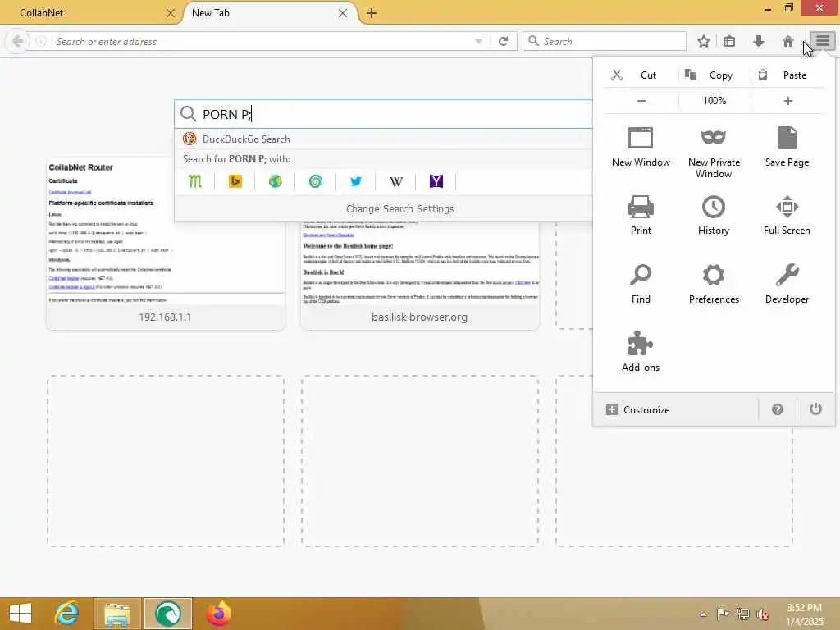Expand the address bar history dropdown
This screenshot has height=630, width=840.
pyautogui.click(x=478, y=41)
